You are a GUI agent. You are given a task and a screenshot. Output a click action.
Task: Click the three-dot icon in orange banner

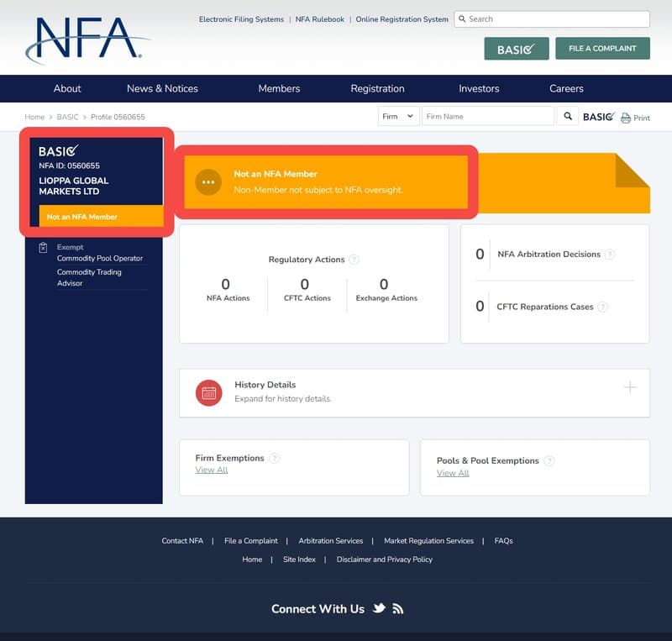tap(208, 181)
